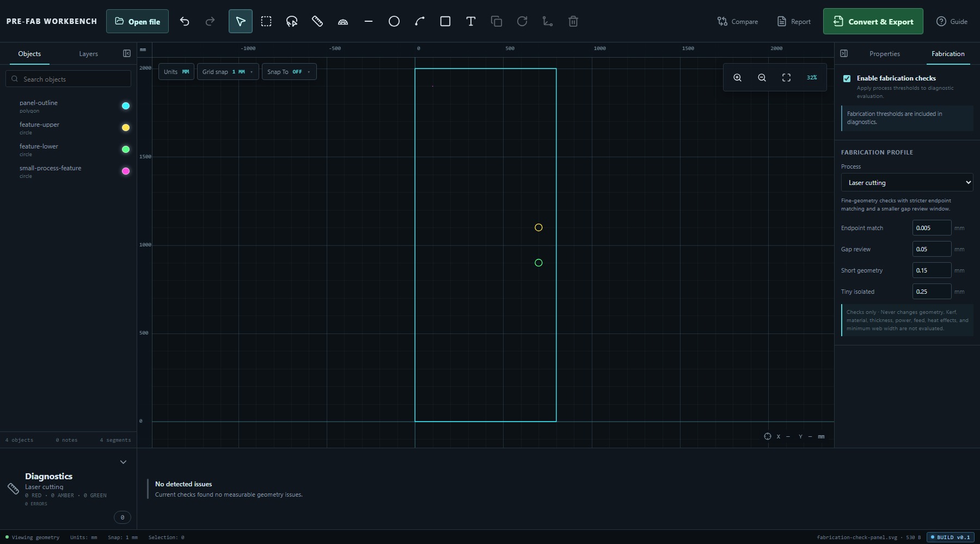Select the feature-upper object row
This screenshot has width=980, height=544.
coord(69,128)
